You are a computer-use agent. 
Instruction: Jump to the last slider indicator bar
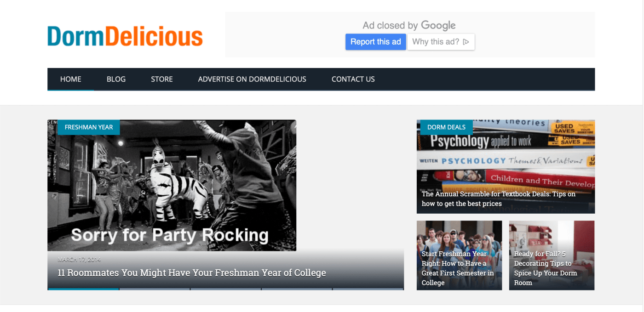(368, 289)
